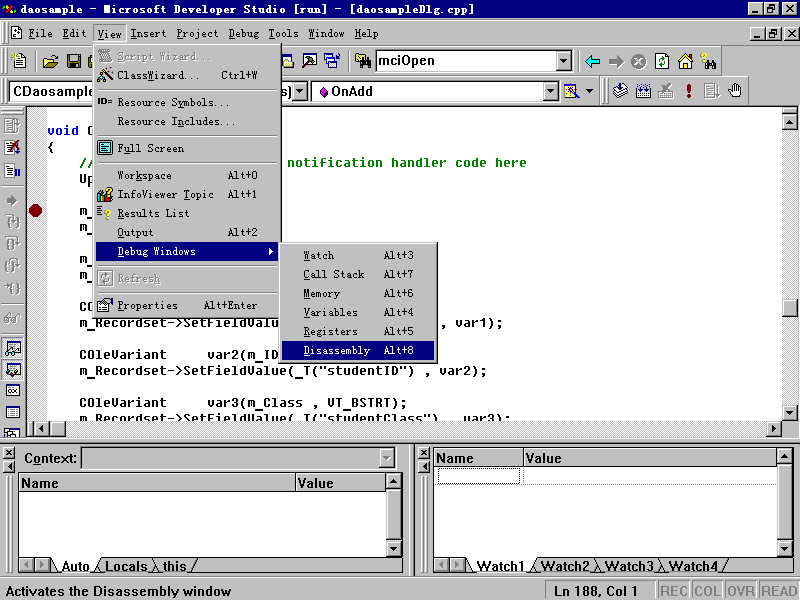This screenshot has height=600, width=800.
Task: Click the InfoViewer Search icon right of Home
Action: (708, 62)
